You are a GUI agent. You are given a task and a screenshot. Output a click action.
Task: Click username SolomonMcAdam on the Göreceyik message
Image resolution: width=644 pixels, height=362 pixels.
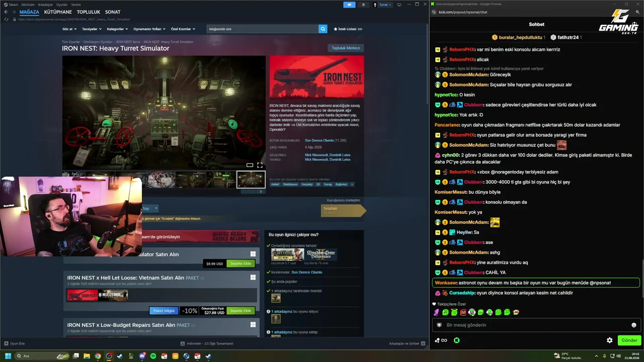tap(469, 74)
